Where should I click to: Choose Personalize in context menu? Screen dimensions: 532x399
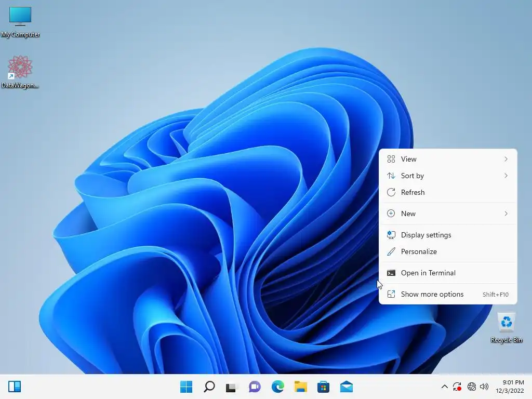point(448,252)
